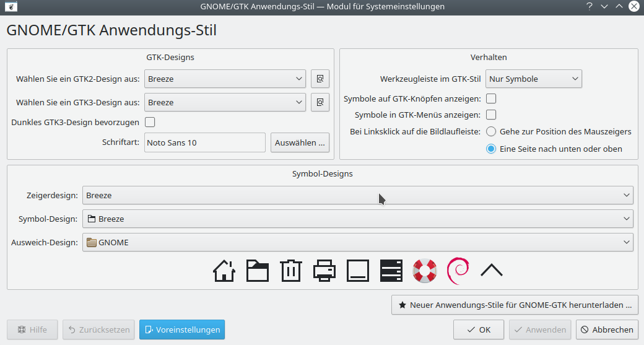The image size is (644, 345).
Task: Click the trash can preview icon
Action: pos(291,271)
